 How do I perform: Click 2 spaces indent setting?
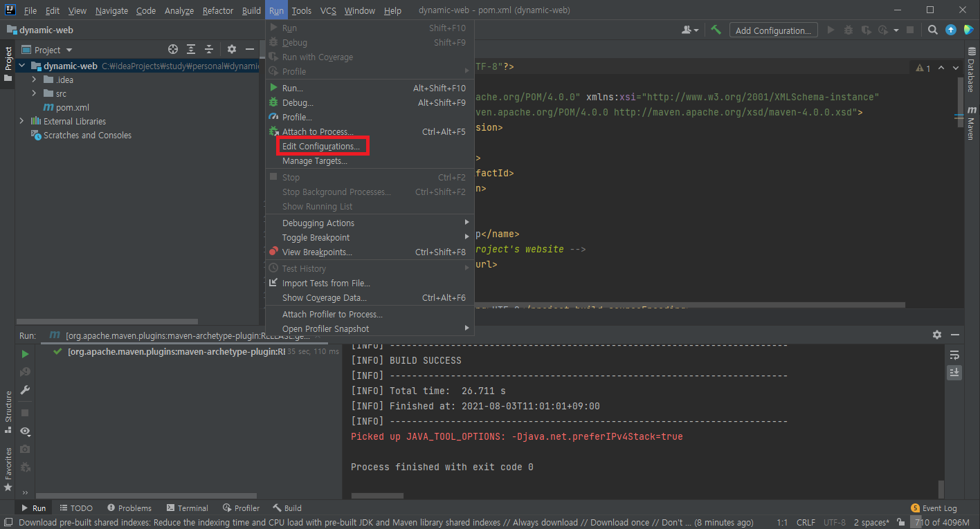point(871,522)
